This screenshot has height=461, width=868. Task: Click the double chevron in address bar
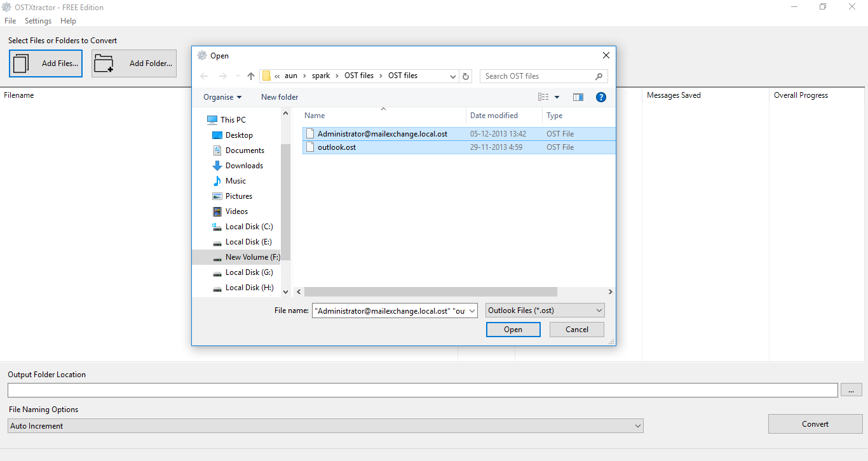(x=277, y=76)
